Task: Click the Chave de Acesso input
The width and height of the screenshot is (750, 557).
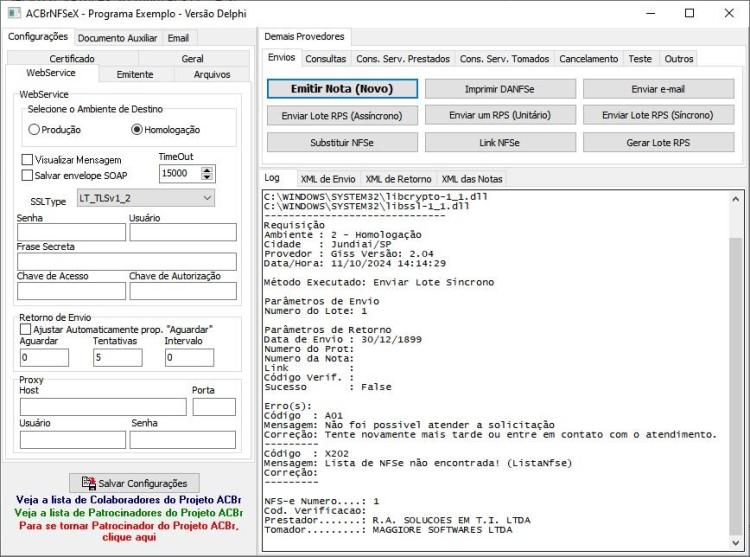Action: [x=72, y=291]
